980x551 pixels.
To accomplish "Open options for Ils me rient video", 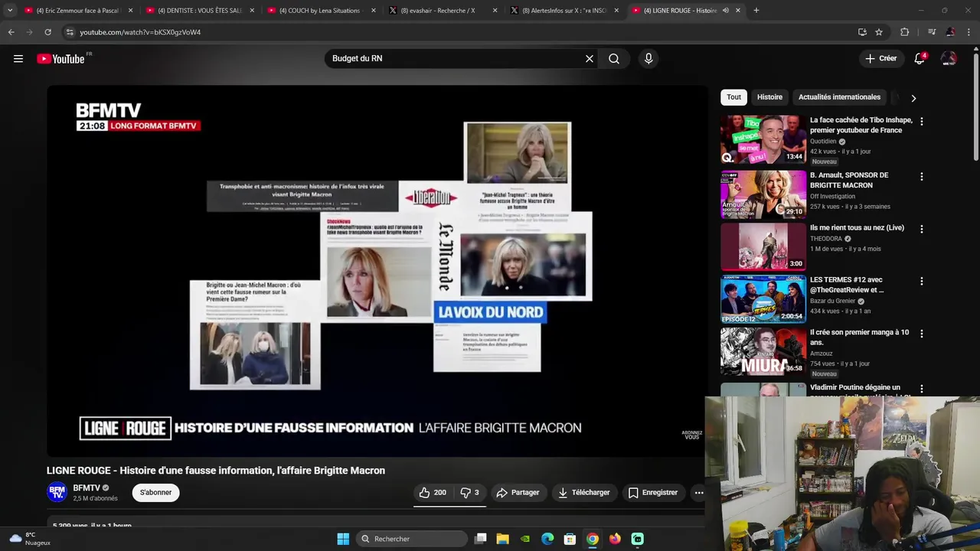I will 921,229.
